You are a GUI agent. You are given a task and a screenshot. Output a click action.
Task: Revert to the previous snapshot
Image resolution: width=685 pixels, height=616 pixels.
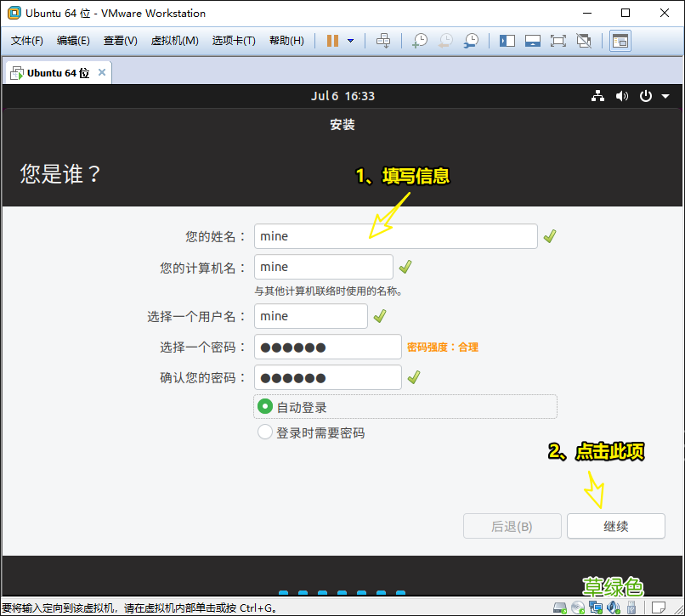(x=445, y=41)
